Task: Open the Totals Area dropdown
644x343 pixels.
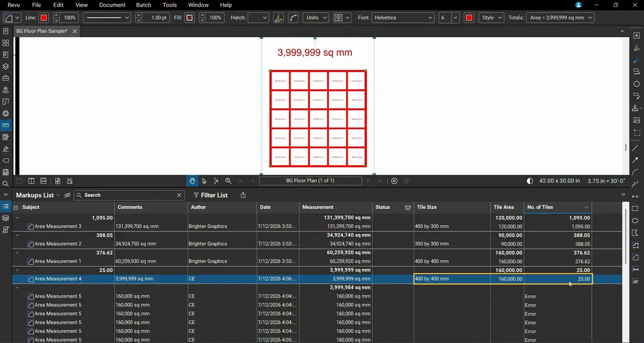Action: click(560, 18)
